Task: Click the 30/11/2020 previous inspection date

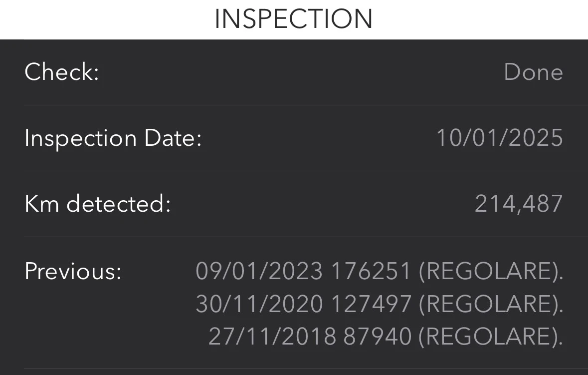Action: 259,304
